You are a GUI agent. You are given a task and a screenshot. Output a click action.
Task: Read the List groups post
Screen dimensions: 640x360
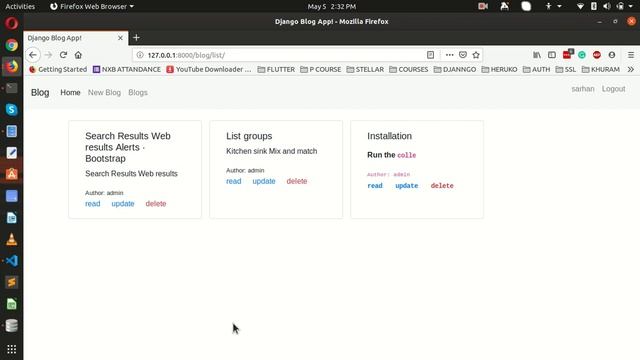click(233, 181)
